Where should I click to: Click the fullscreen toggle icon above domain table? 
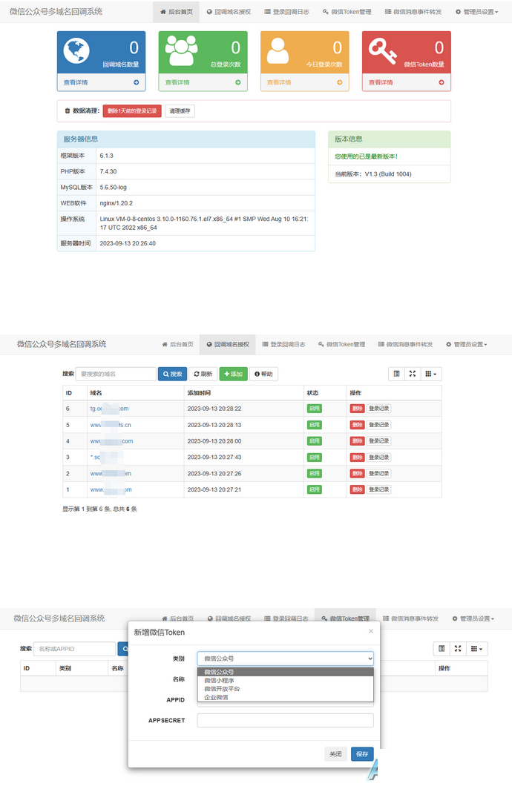[x=413, y=374]
